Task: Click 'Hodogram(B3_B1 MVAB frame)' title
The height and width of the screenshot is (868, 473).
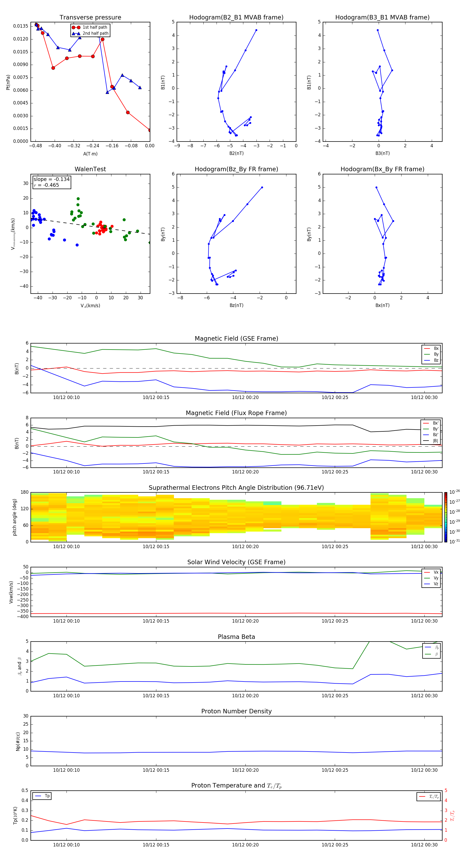Action: point(382,18)
